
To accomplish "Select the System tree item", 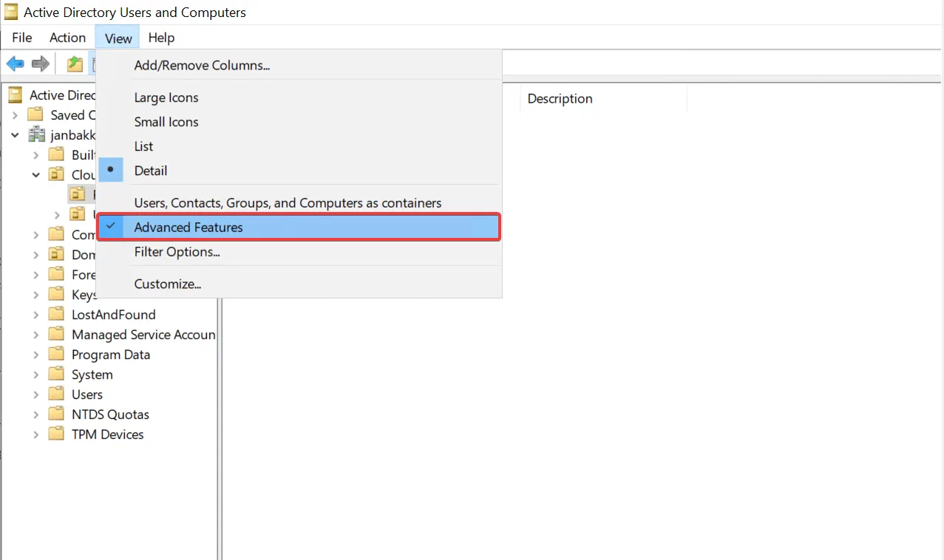I will tap(92, 375).
